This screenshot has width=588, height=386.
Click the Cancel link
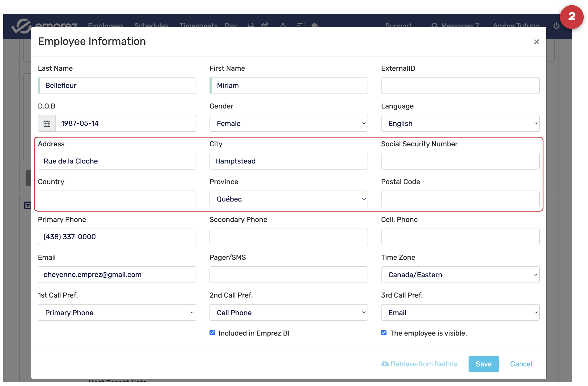pyautogui.click(x=521, y=364)
